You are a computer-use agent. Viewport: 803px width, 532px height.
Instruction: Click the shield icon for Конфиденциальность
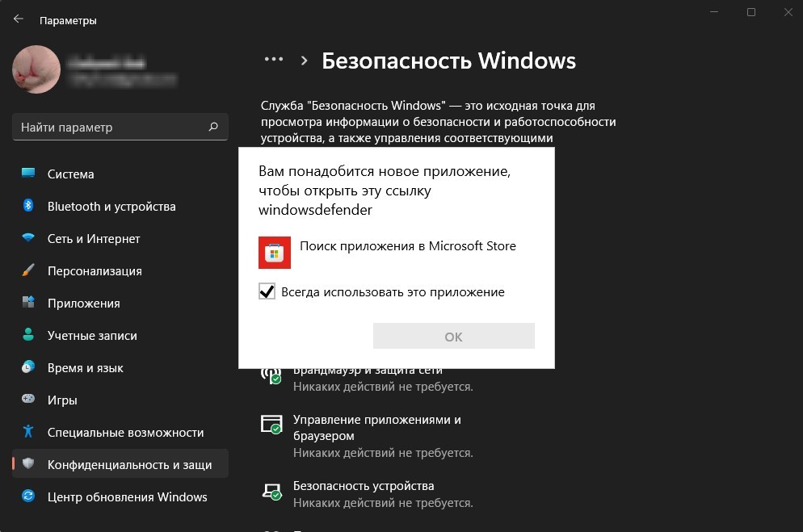[28, 463]
